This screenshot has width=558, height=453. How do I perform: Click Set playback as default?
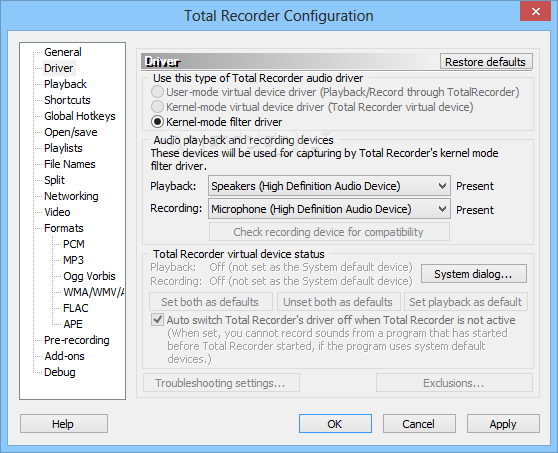(x=465, y=302)
